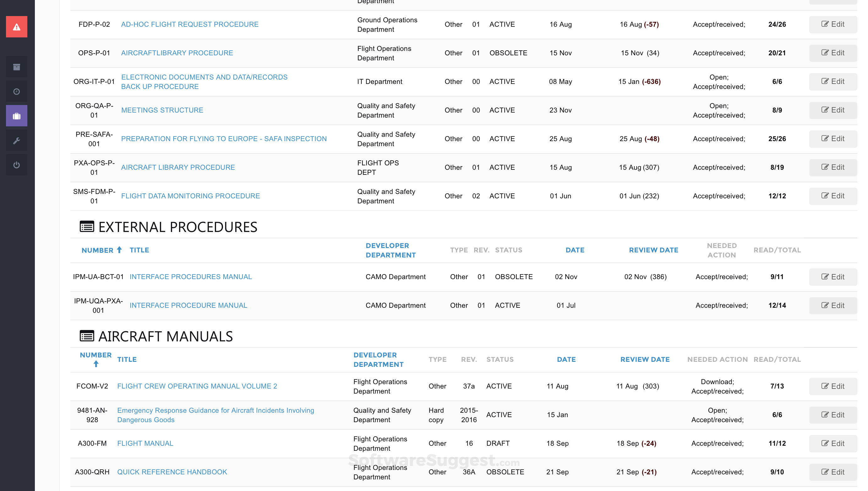The width and height of the screenshot is (868, 491).
Task: Open the MEETINGS STRUCTURE document link
Action: click(x=162, y=110)
